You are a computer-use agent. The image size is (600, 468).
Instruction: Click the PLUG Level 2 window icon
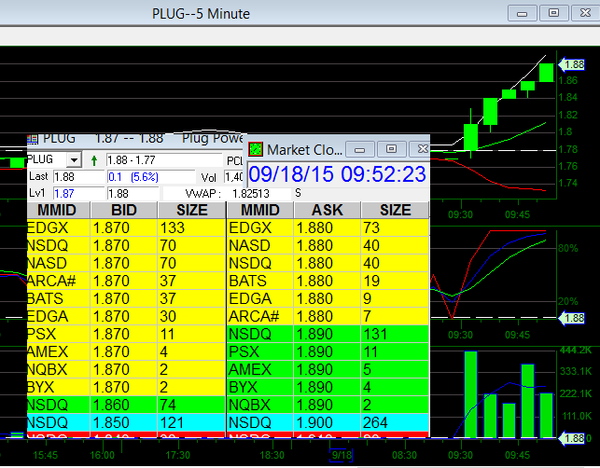tap(33, 138)
